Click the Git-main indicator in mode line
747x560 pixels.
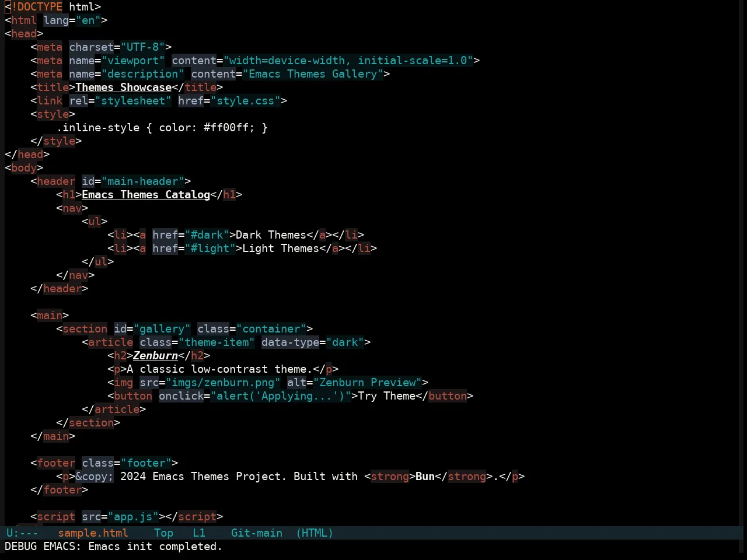257,533
